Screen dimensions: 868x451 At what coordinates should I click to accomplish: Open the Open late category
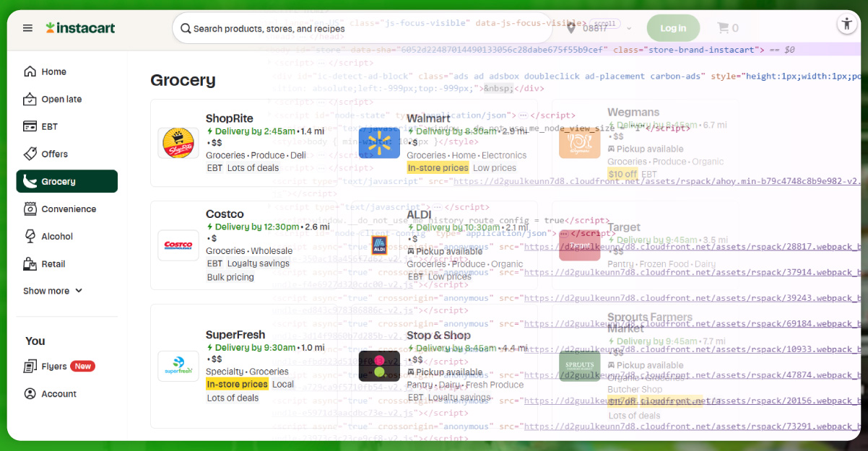pos(61,99)
